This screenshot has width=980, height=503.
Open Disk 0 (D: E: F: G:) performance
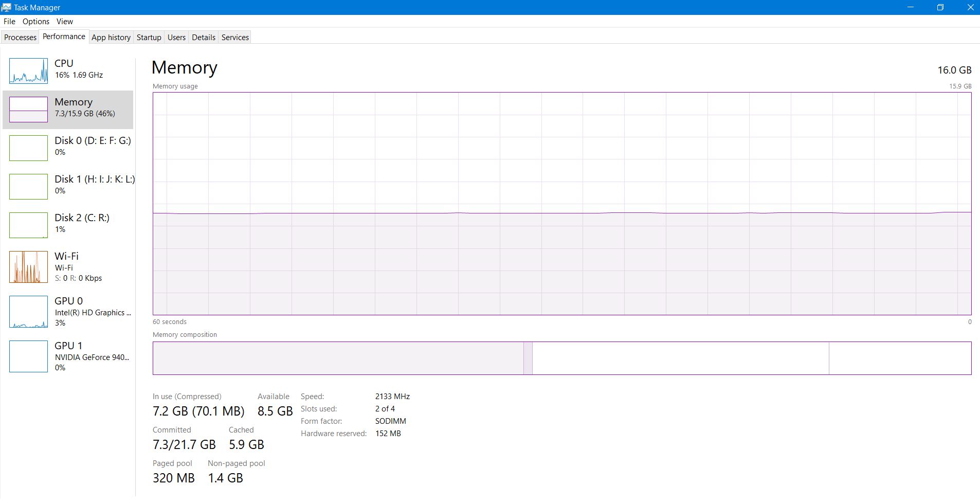[68, 148]
